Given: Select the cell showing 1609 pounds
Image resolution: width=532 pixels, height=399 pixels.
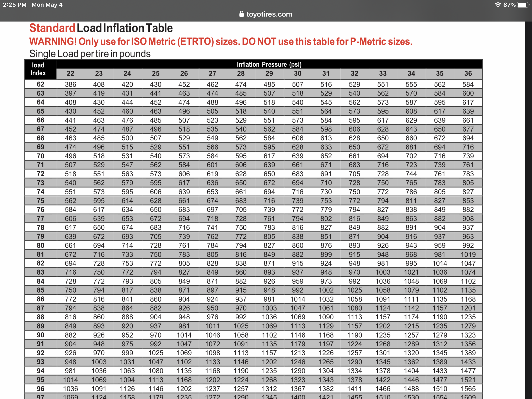Looking at the screenshot, I should tap(469, 396).
